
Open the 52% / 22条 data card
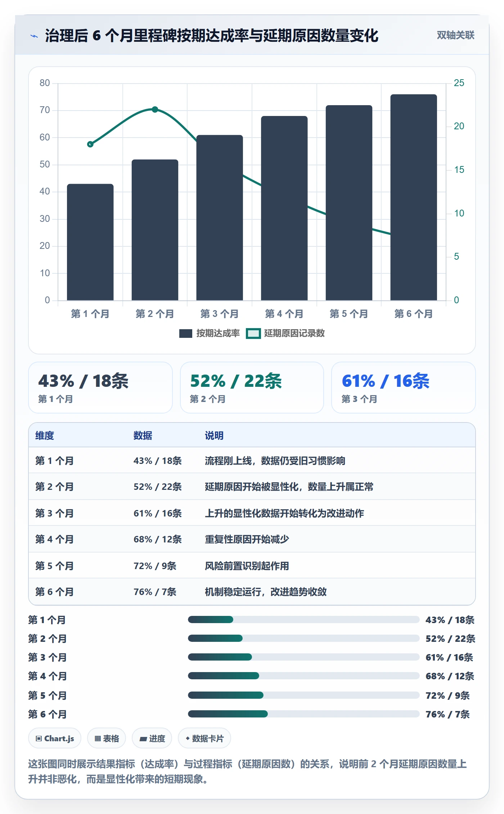coord(252,388)
